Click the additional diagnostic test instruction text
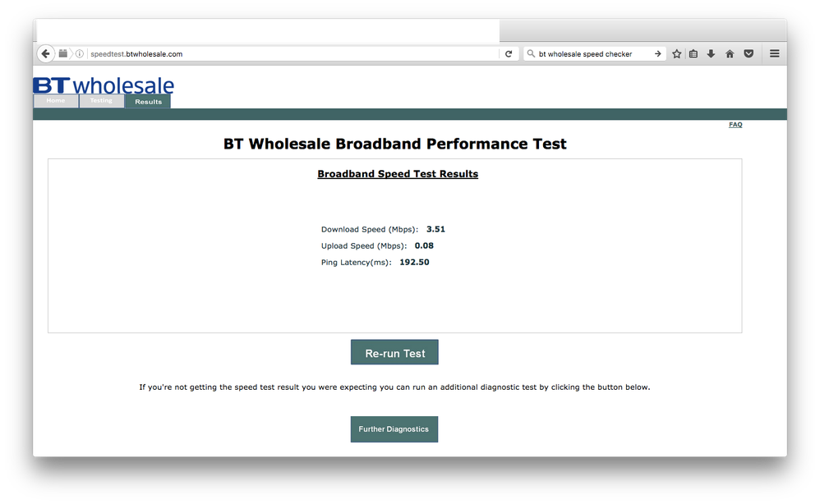 point(394,387)
